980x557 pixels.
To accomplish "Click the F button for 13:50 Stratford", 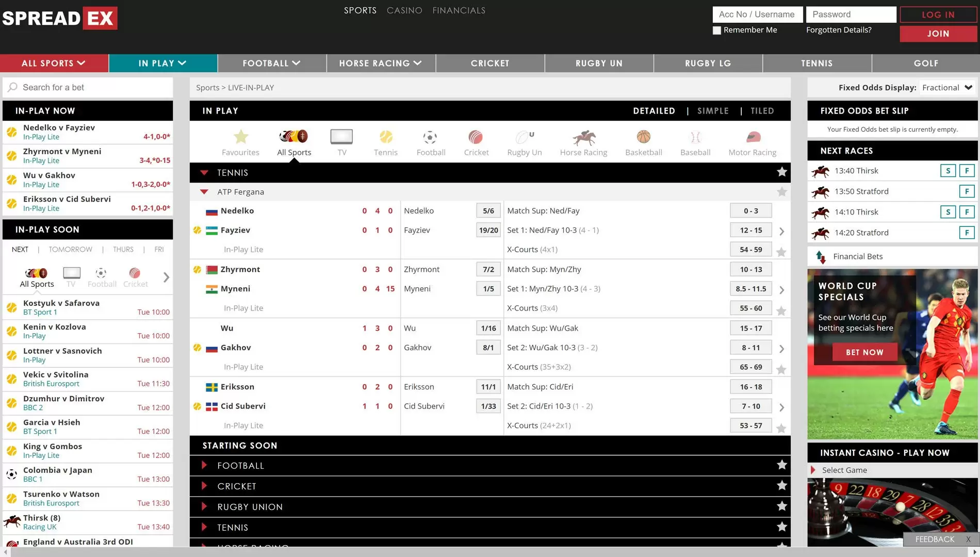I will pyautogui.click(x=967, y=191).
